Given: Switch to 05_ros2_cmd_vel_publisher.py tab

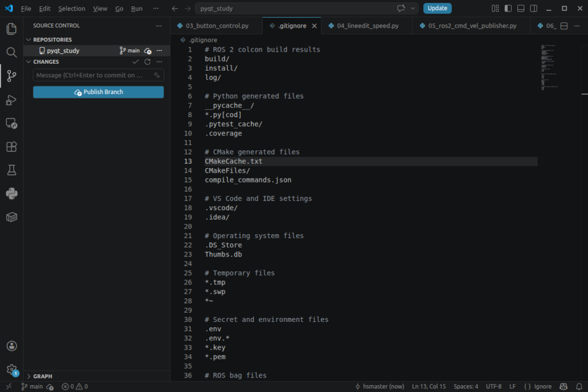Looking at the screenshot, I should coord(472,26).
